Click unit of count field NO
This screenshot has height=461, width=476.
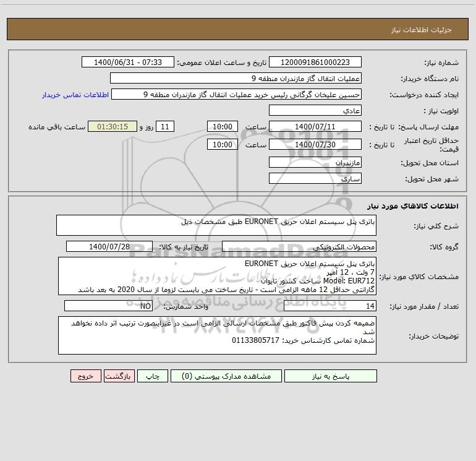[x=108, y=306]
